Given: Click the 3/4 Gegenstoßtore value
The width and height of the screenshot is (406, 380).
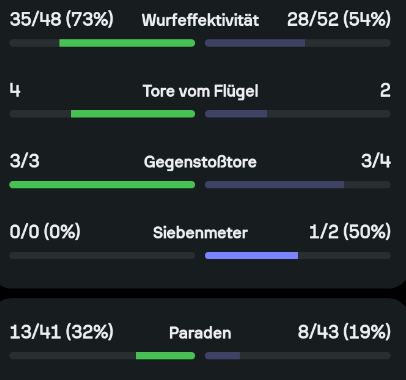Looking at the screenshot, I should click(x=376, y=161).
